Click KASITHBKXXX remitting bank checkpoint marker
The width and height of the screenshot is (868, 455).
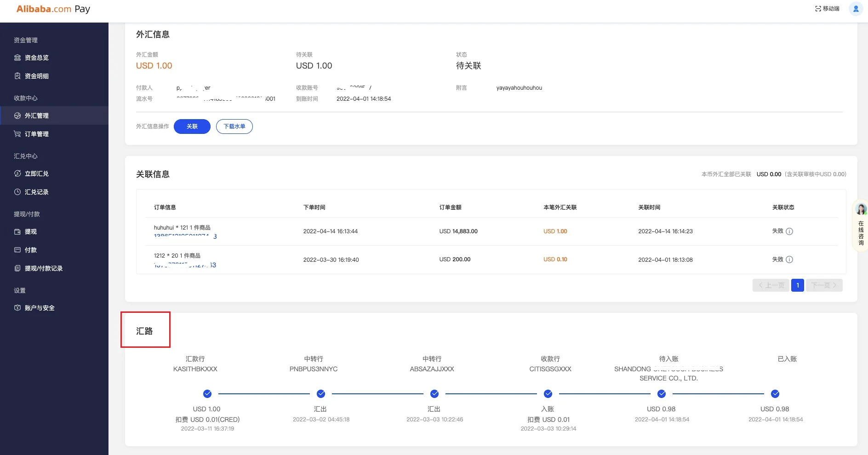coord(207,394)
